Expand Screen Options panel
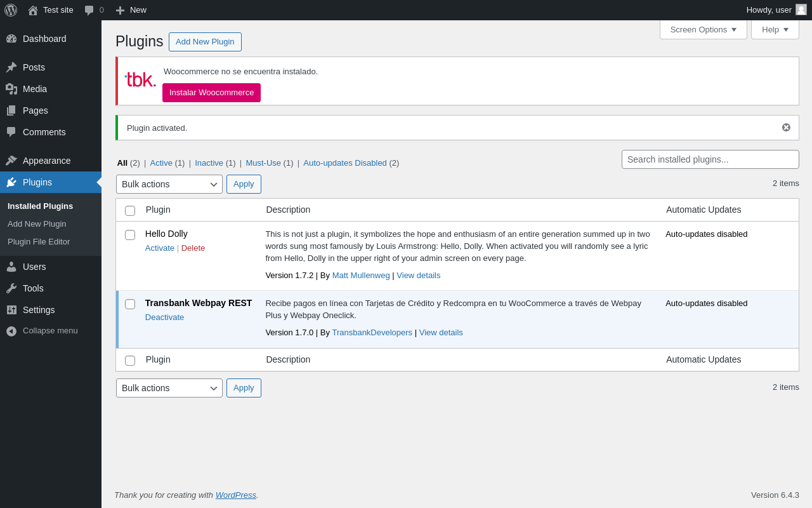 [704, 29]
